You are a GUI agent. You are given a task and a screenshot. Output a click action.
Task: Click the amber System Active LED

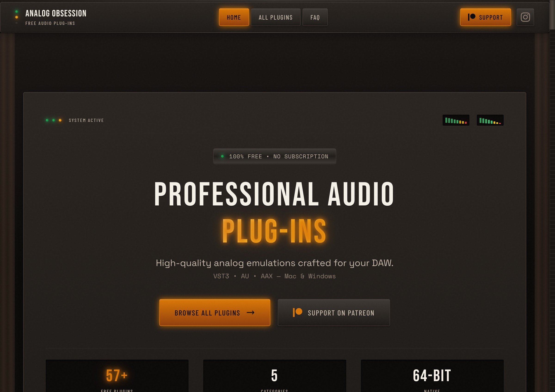[60, 120]
